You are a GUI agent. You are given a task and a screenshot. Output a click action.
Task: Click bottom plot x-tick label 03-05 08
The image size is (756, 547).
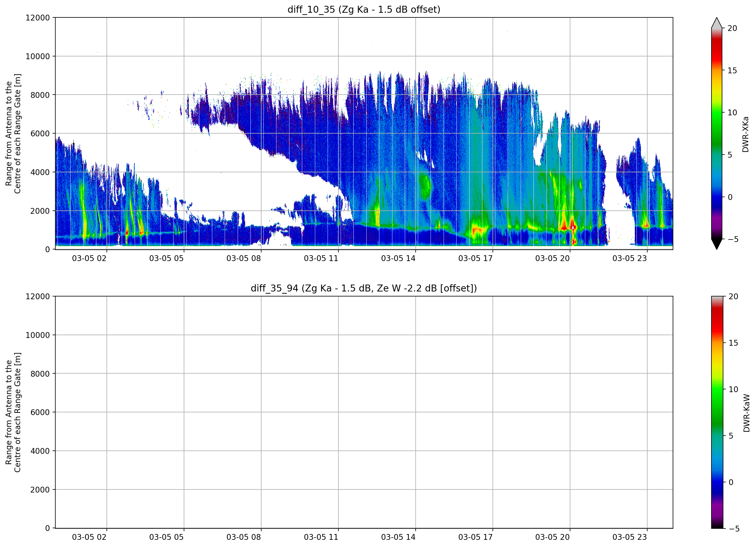244,537
